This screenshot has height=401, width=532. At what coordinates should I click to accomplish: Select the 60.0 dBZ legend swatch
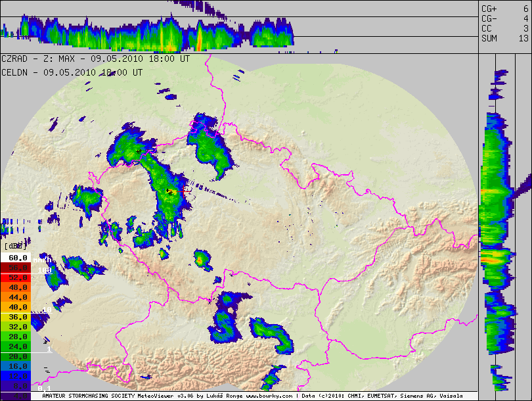(16, 258)
